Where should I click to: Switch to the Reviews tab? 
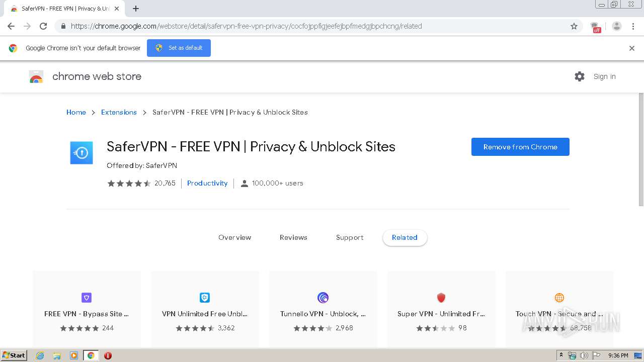[x=293, y=237]
